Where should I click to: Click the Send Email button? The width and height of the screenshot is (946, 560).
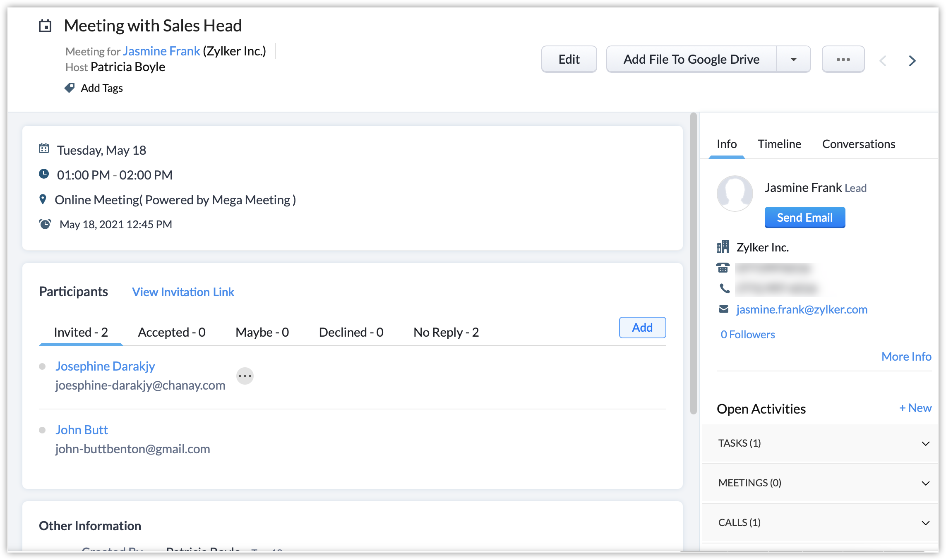(x=804, y=218)
